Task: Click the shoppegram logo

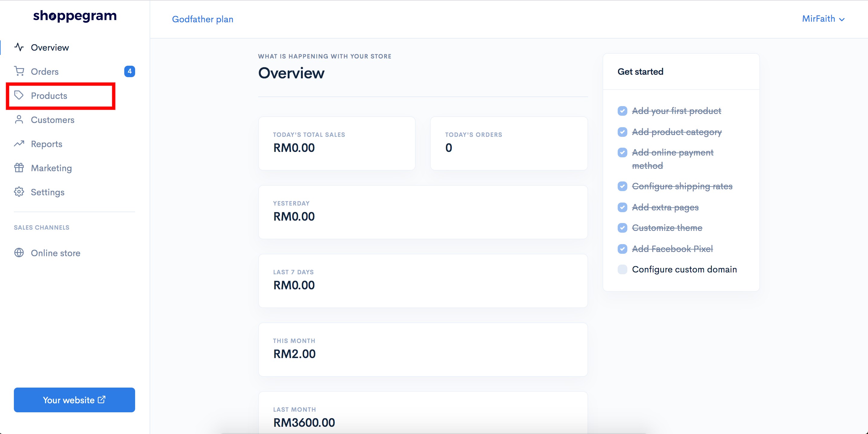Action: (x=75, y=16)
